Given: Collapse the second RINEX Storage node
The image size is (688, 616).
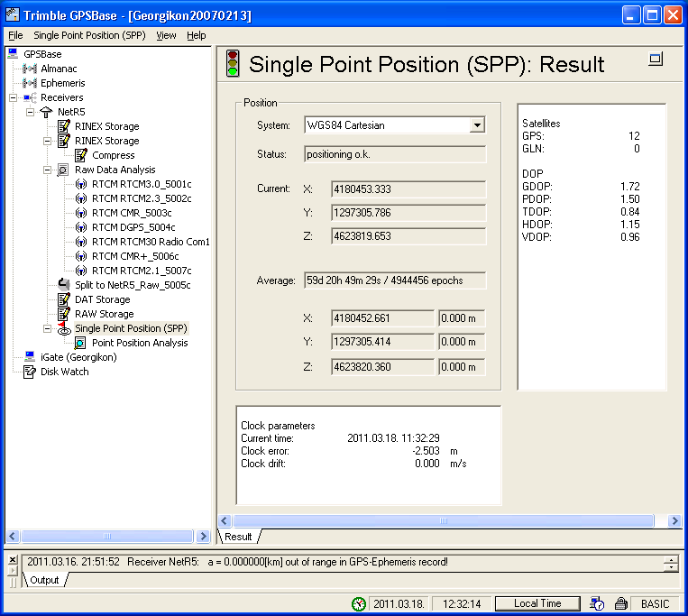Looking at the screenshot, I should point(48,141).
